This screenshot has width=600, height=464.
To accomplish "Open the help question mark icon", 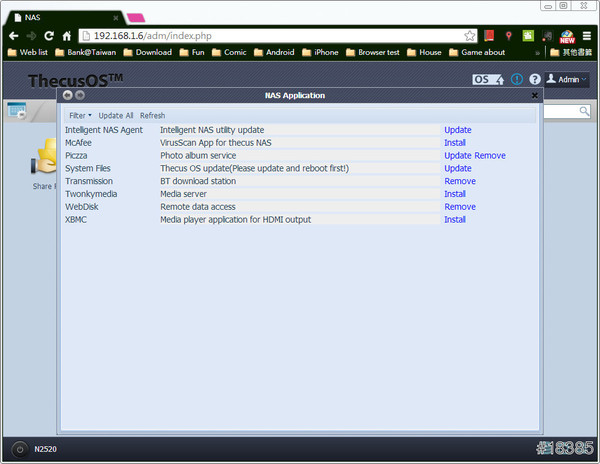I will [x=535, y=80].
